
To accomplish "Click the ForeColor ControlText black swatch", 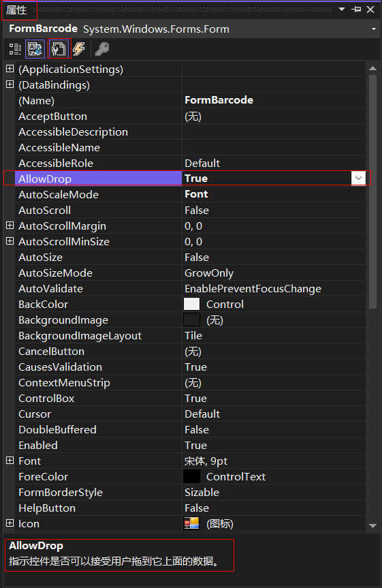I will point(191,477).
